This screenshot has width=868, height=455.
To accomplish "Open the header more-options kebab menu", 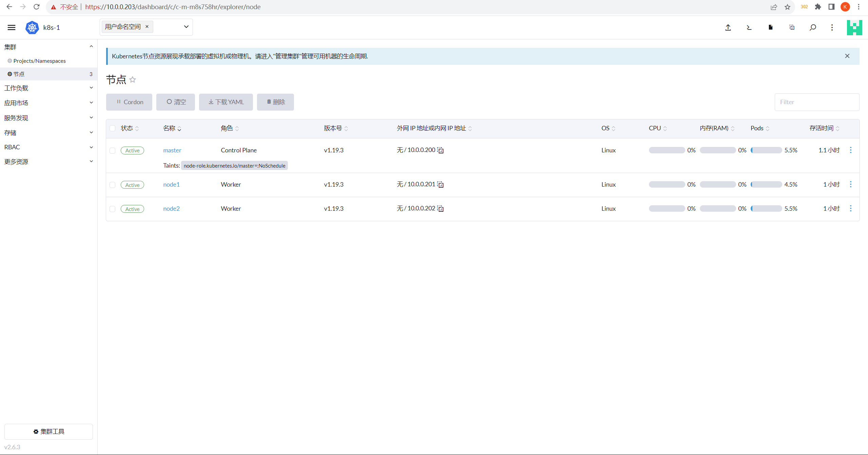I will click(x=832, y=27).
